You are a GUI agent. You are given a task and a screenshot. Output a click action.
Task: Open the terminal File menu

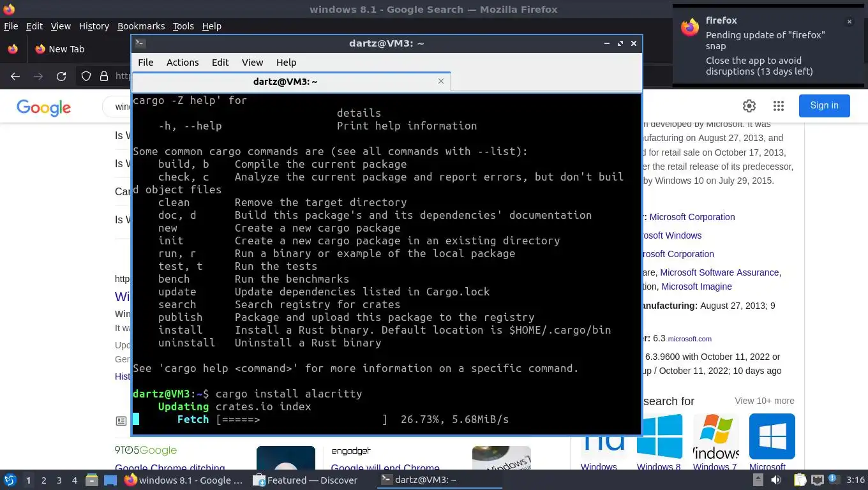(x=146, y=62)
